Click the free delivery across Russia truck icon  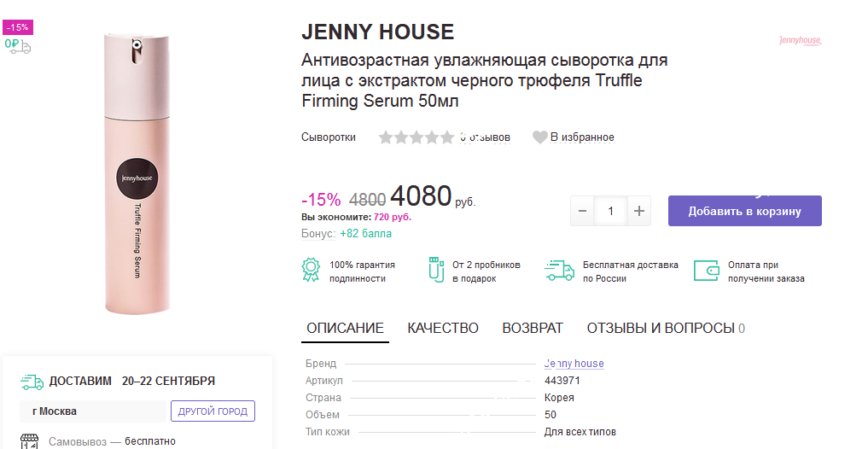[560, 271]
